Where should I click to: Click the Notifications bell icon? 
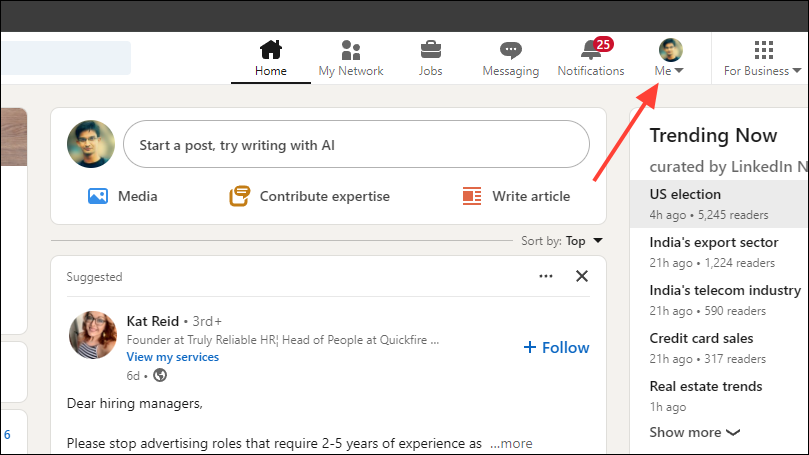click(589, 51)
